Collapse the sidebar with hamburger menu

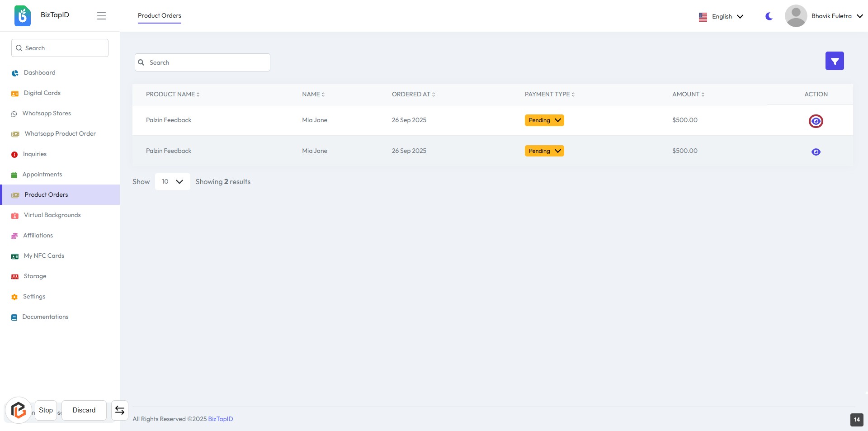coord(101,16)
